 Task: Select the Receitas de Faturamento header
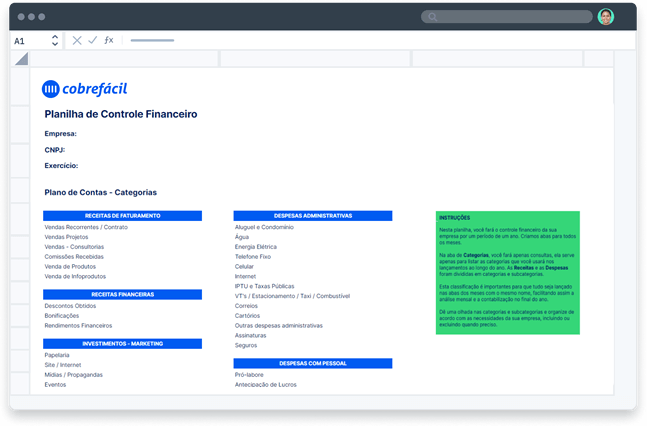coord(123,216)
